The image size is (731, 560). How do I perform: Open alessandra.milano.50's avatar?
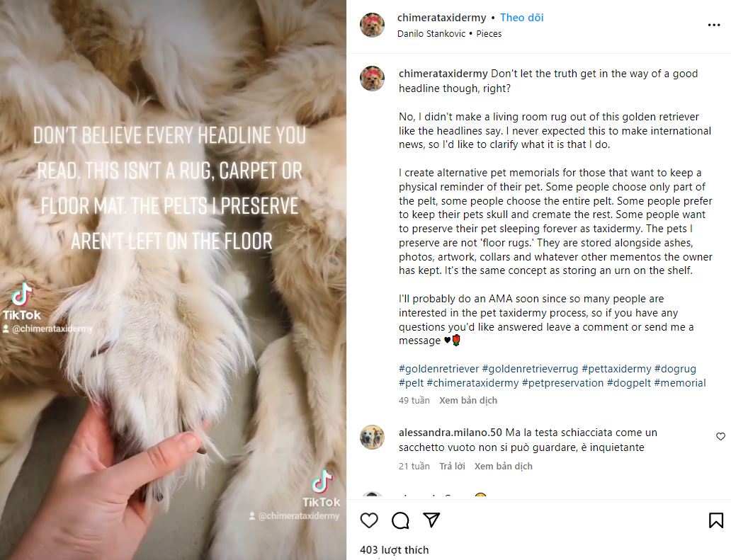pos(372,437)
